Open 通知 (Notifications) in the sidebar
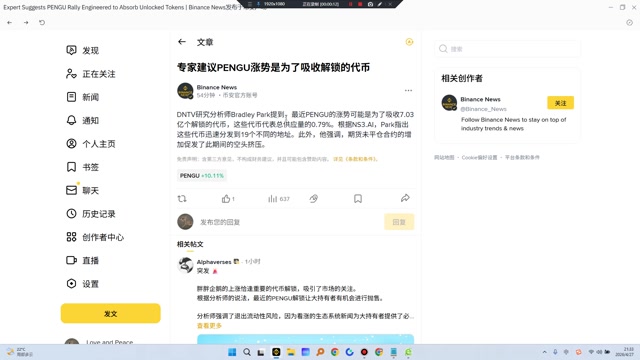 (83, 120)
